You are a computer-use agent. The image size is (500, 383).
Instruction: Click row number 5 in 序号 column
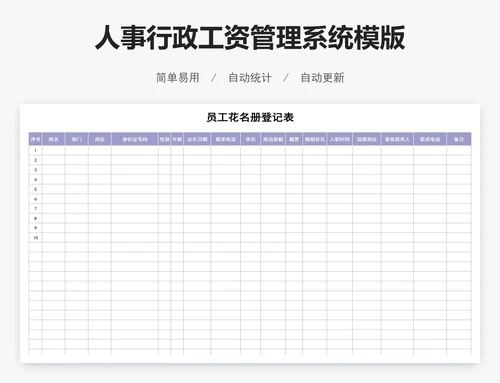click(35, 189)
